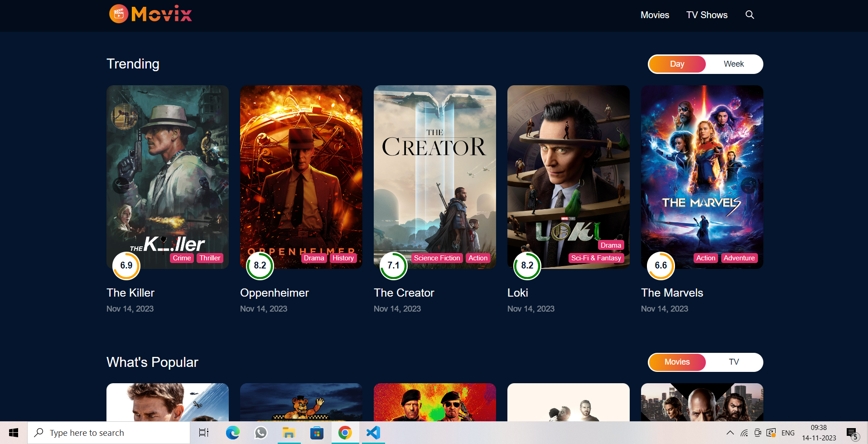The height and width of the screenshot is (444, 868).
Task: Click the Loki title text
Action: pos(518,293)
